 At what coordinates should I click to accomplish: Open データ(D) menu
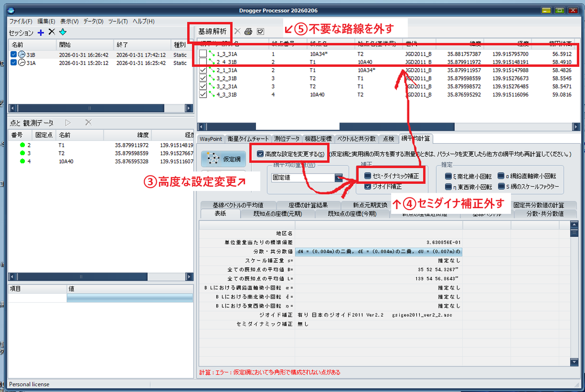click(93, 21)
